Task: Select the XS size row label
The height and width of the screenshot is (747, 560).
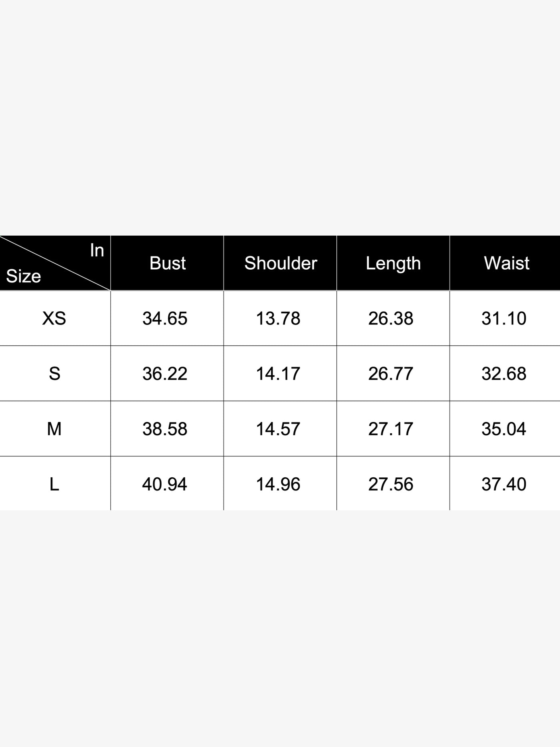Action: (54, 318)
